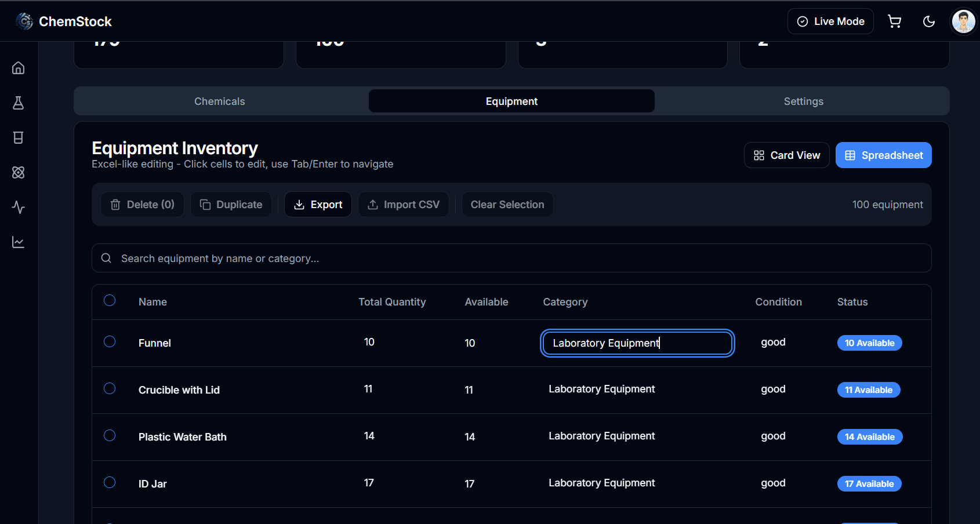
Task: Select the Funnel row checkbox
Action: (x=110, y=341)
